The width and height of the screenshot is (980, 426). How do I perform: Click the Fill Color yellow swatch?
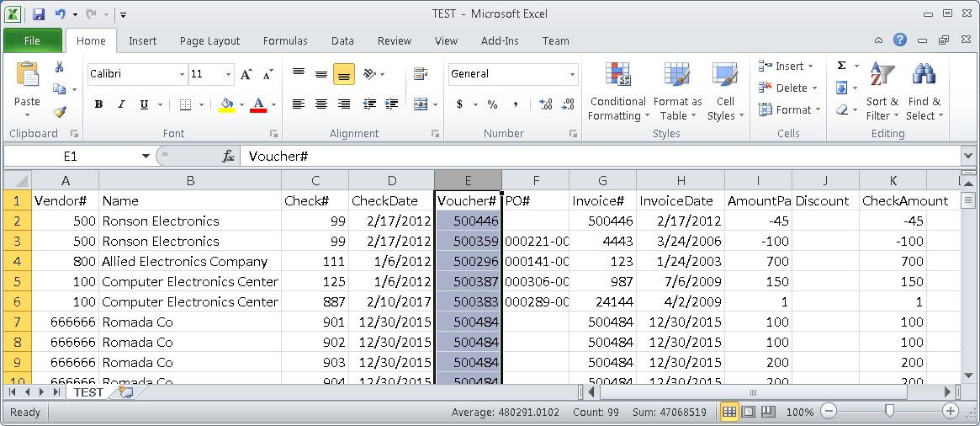(x=226, y=104)
